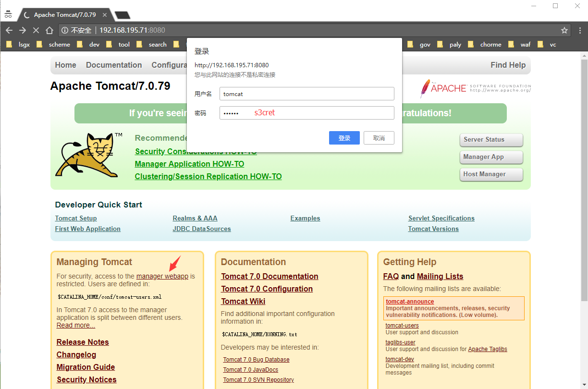Click the Tomcat cat logo image

[89, 155]
